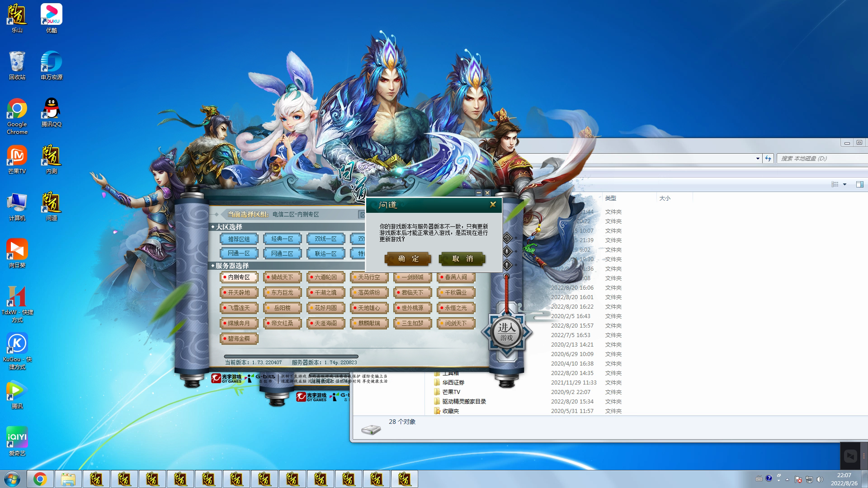Select the 驱动精灵搬家目录 folder in Explorer
Screen dimensions: 868x488
click(464, 401)
